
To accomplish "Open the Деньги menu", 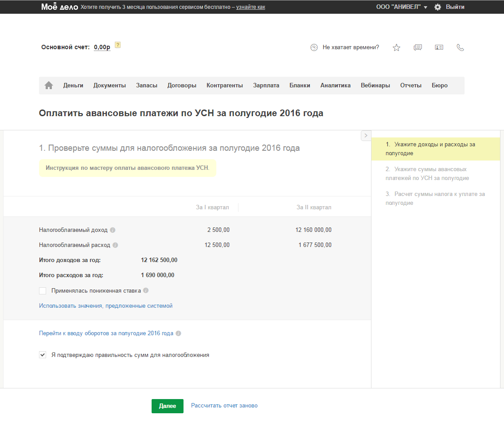I will (x=73, y=86).
